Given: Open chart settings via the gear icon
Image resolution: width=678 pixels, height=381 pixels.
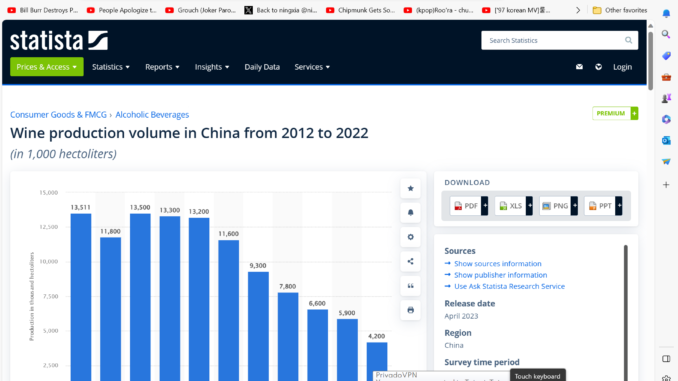Looking at the screenshot, I should (x=410, y=237).
